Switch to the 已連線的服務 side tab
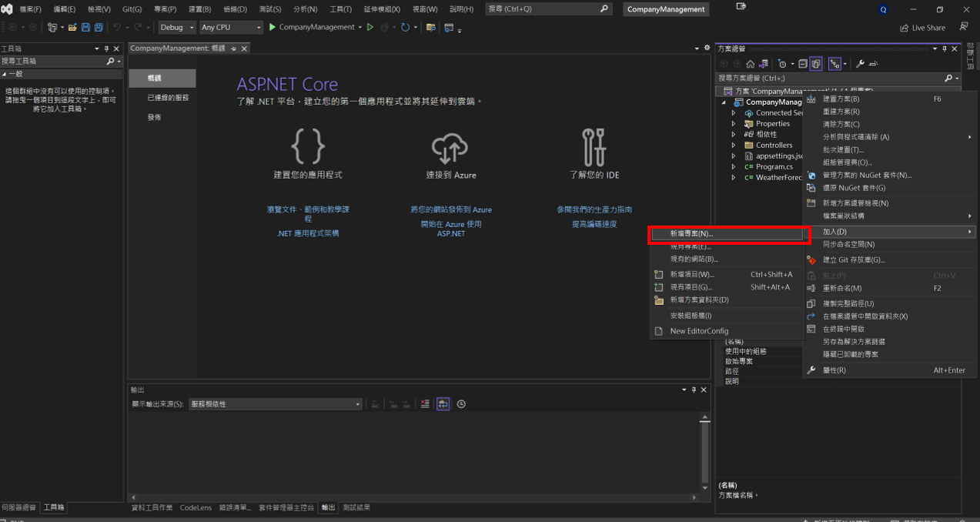This screenshot has width=980, height=522. click(168, 98)
